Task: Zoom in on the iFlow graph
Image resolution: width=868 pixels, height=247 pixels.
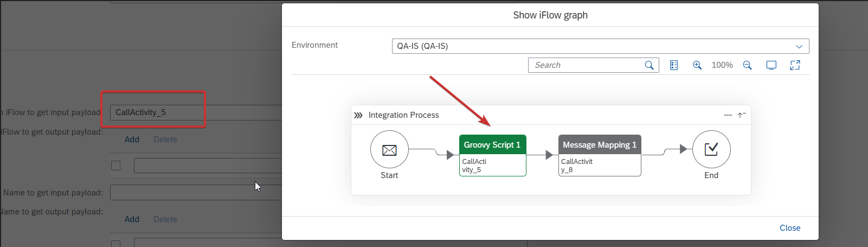Action: coord(697,65)
